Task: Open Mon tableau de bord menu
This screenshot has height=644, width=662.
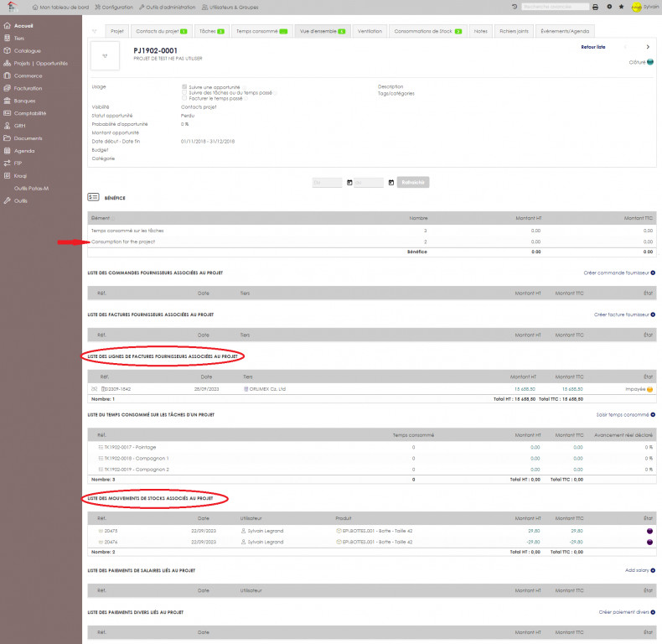Action: click(61, 8)
